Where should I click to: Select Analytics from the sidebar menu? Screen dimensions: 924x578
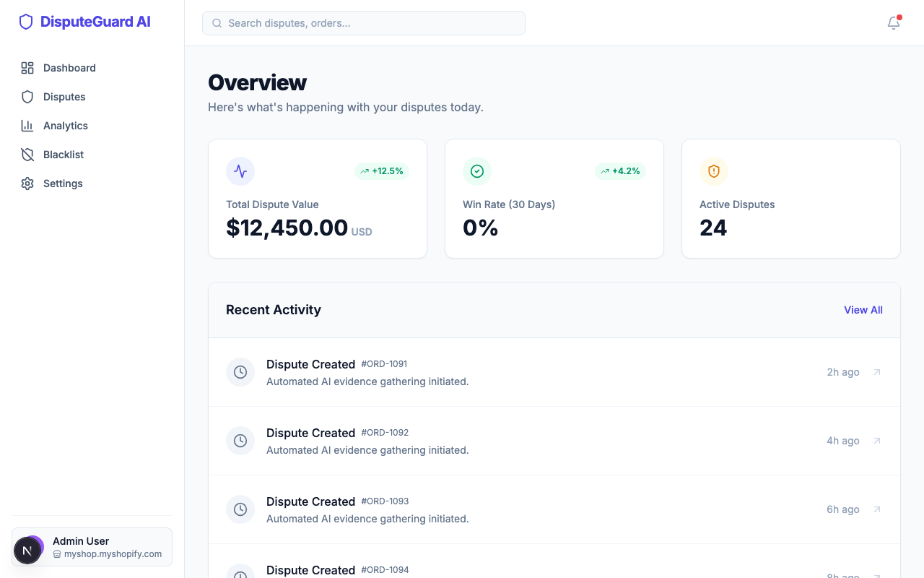click(64, 126)
